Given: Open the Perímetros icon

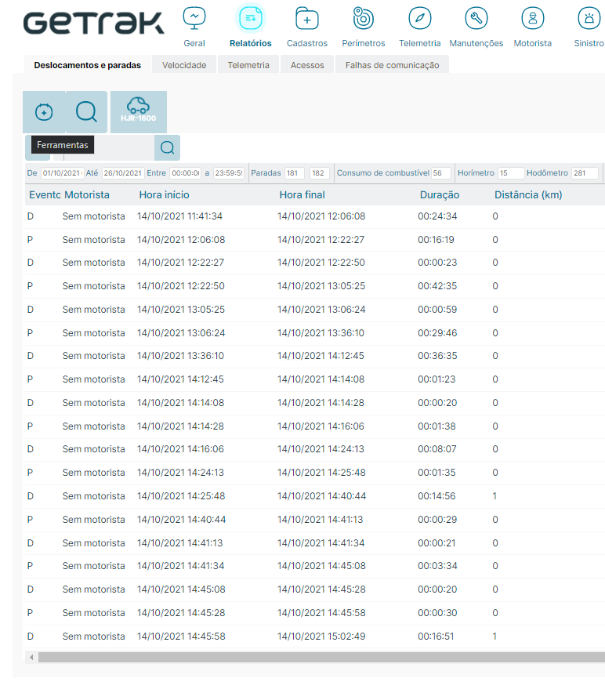Looking at the screenshot, I should [363, 19].
